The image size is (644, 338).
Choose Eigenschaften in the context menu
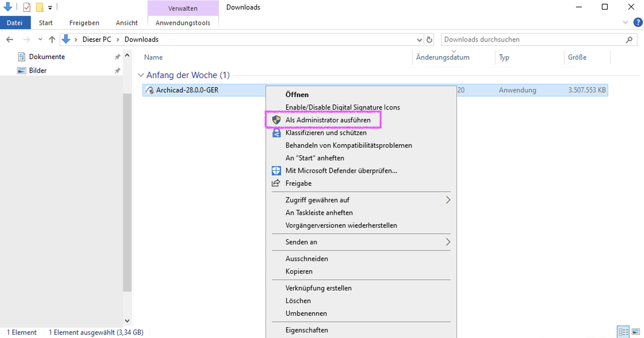click(361, 330)
